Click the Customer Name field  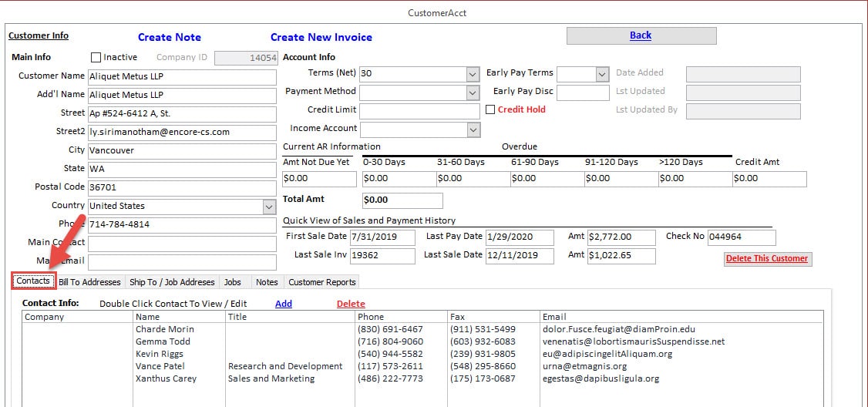tap(182, 77)
